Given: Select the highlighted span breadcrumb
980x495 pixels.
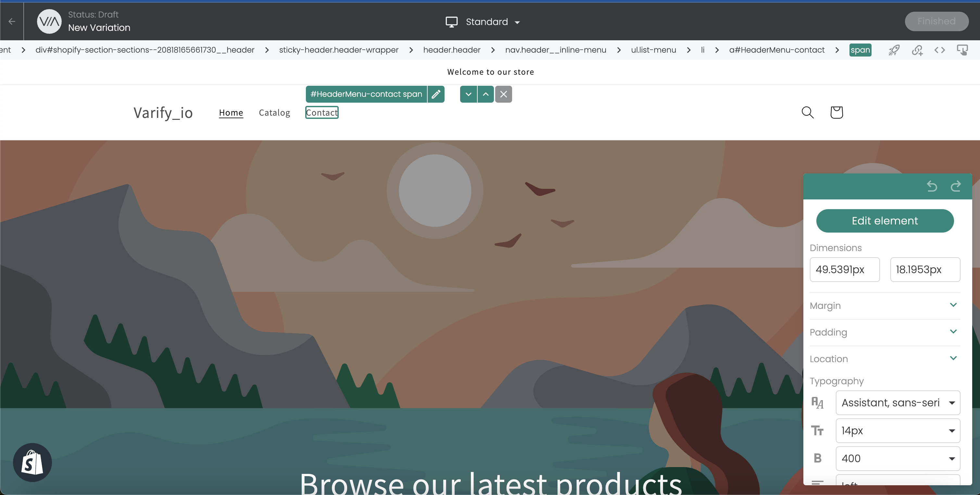Looking at the screenshot, I should pos(860,50).
